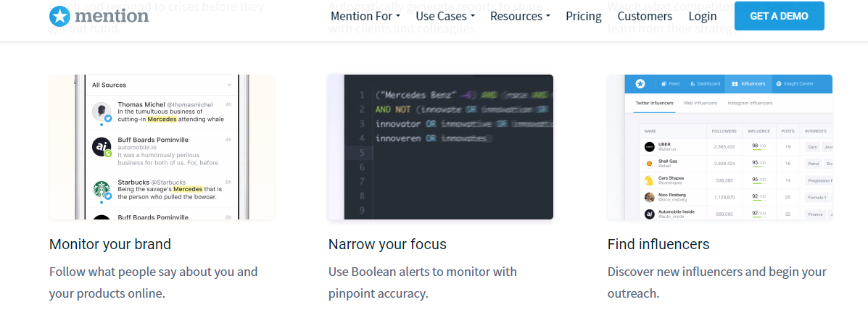Click the Finance interest tag
Viewport: 868px width, 310px height.
[x=815, y=214]
